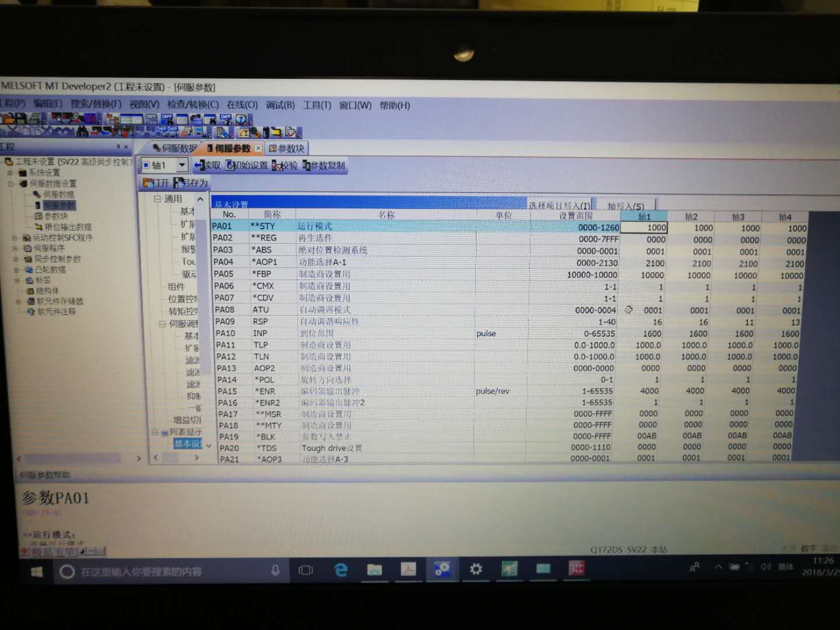
Task: Collapse the 伺服调整 tree node
Action: [x=162, y=324]
